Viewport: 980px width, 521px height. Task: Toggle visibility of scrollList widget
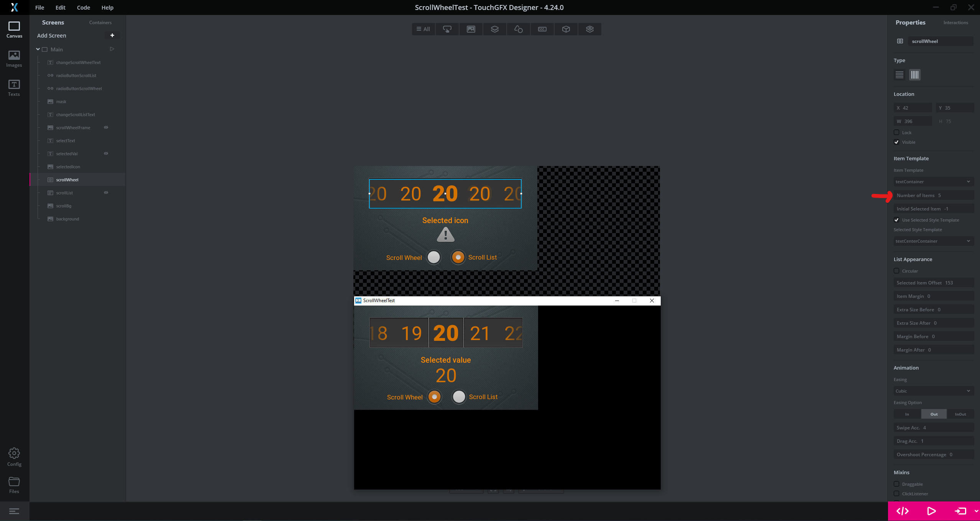(106, 192)
